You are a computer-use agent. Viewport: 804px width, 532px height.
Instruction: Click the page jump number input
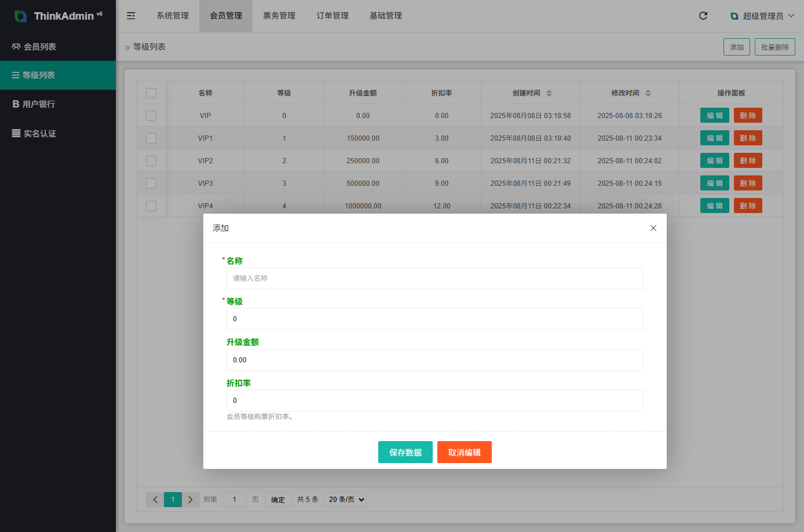coord(235,500)
